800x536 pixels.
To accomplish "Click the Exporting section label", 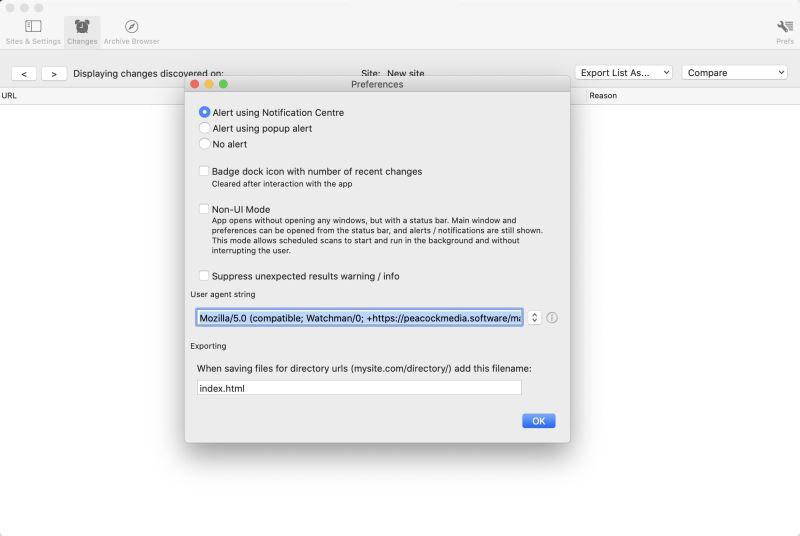I will point(208,346).
